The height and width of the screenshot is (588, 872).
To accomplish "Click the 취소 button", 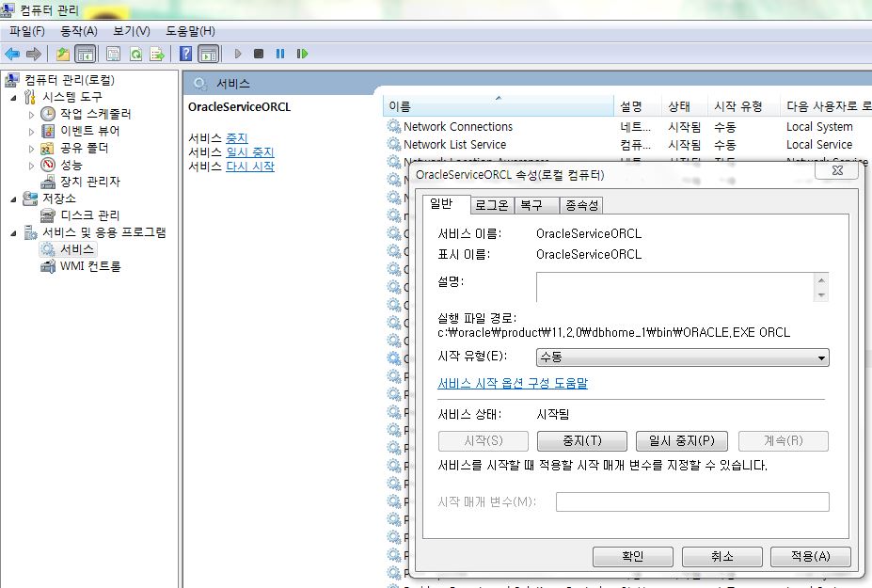I will coord(721,556).
